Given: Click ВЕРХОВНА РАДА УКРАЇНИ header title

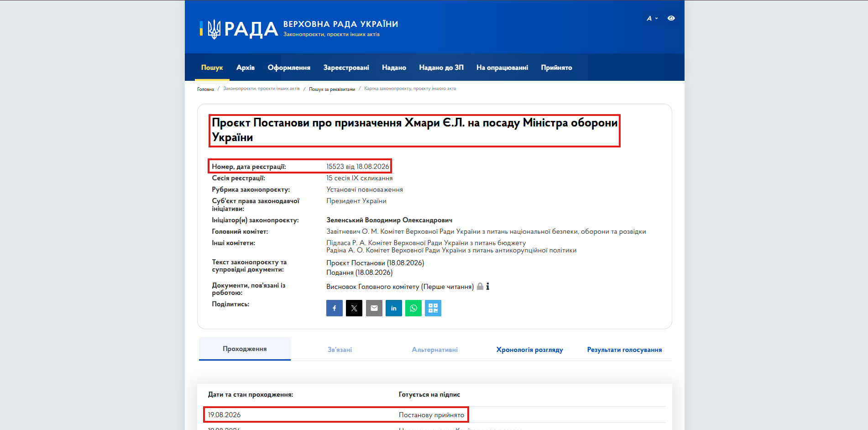Looking at the screenshot, I should click(341, 24).
